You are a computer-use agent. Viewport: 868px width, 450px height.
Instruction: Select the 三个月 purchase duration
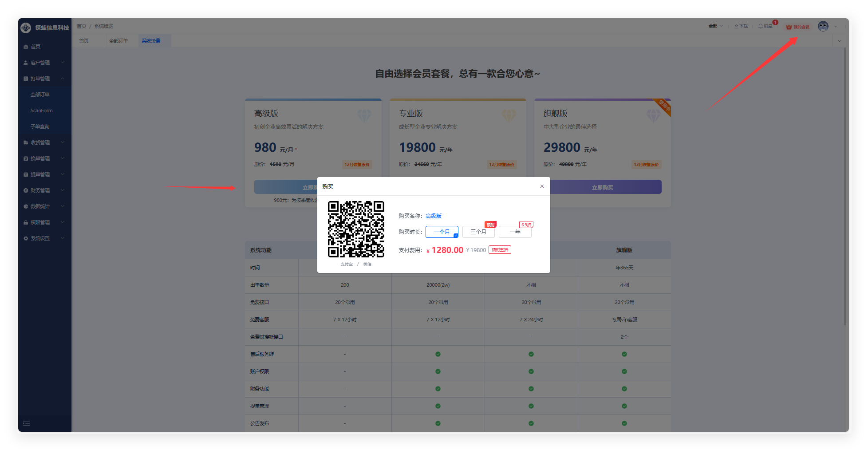coord(478,232)
